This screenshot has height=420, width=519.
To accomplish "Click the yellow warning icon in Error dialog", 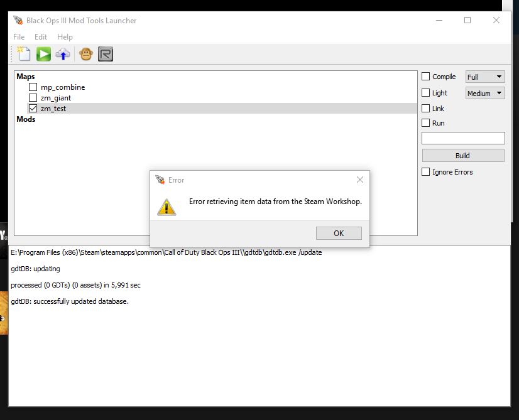I will 167,207.
